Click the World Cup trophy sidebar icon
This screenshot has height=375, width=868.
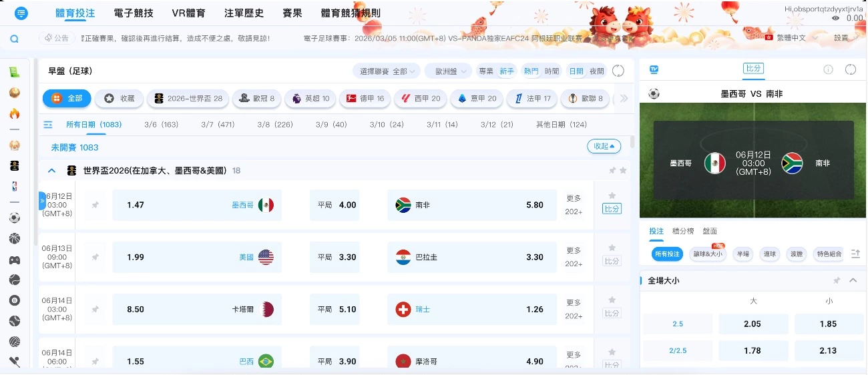click(x=14, y=165)
